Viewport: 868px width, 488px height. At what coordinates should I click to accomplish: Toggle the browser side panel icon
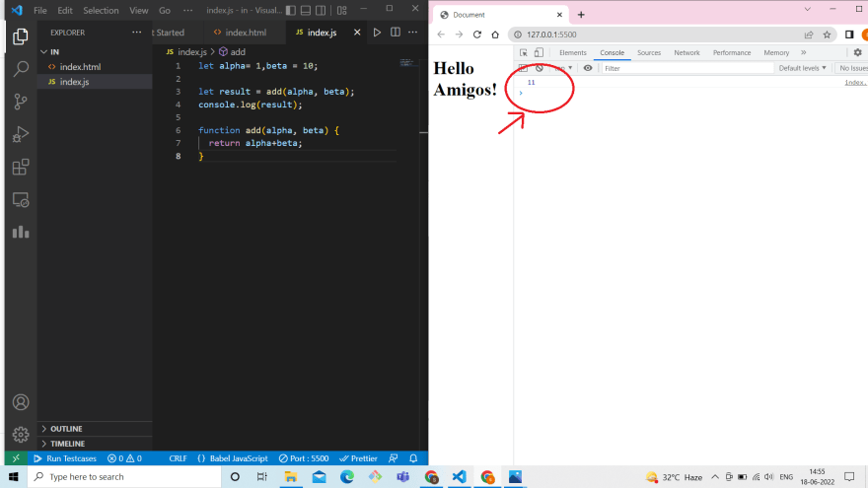[x=849, y=35]
